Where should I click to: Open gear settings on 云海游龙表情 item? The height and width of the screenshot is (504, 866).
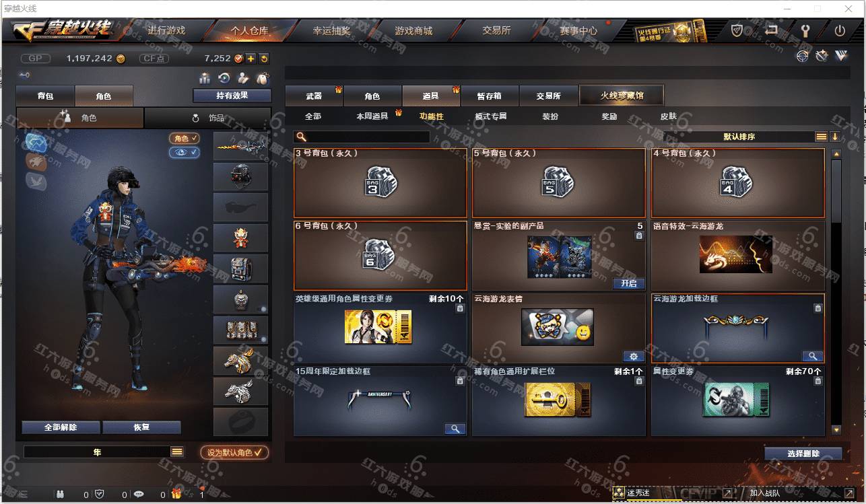634,356
